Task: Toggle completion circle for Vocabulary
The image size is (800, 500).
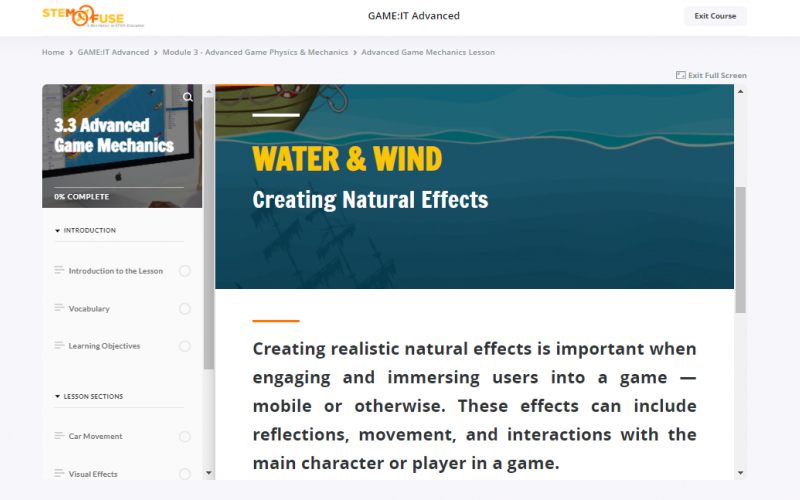Action: coord(185,309)
